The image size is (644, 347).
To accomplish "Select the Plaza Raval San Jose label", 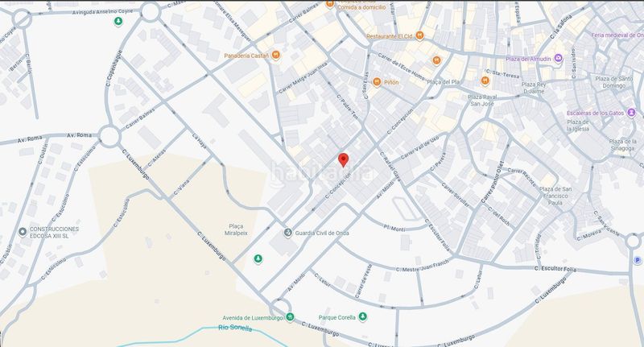I will [482, 100].
